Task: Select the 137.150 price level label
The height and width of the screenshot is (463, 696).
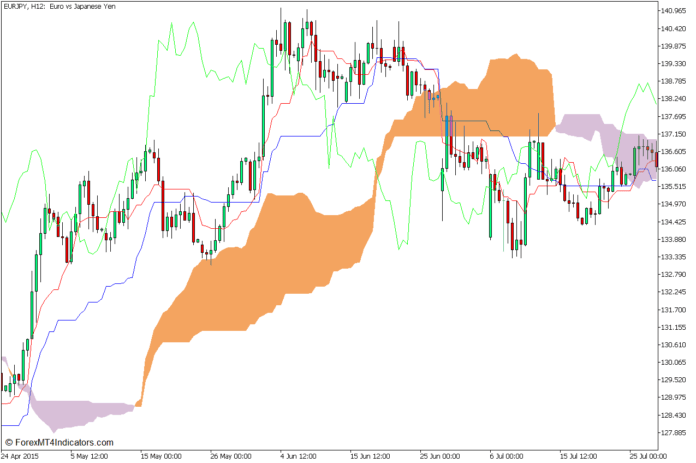Action: [x=674, y=134]
